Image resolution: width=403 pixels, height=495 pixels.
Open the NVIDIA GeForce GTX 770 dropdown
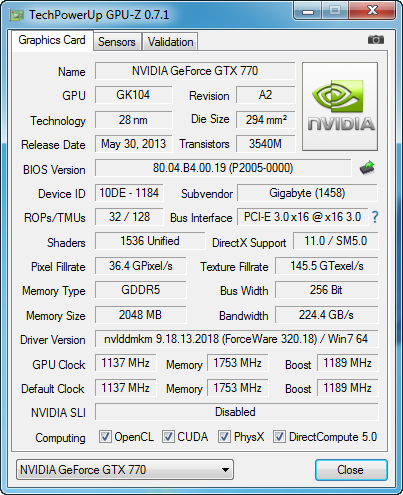pos(125,470)
